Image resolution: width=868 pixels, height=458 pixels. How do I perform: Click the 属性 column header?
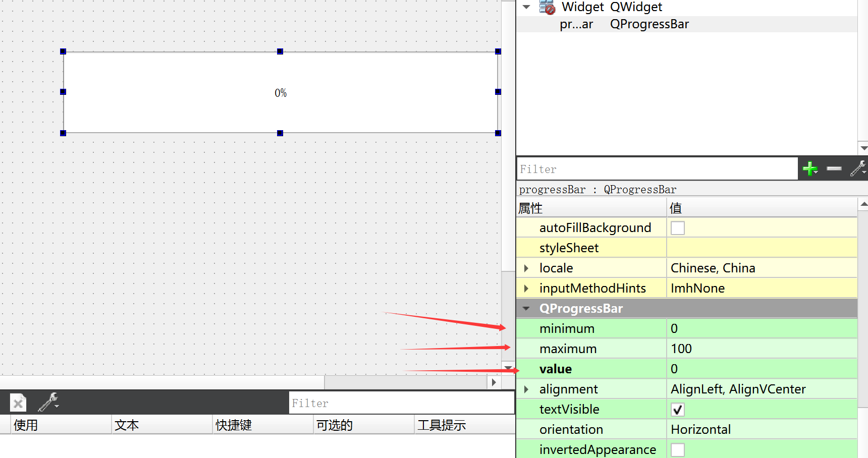[591, 208]
